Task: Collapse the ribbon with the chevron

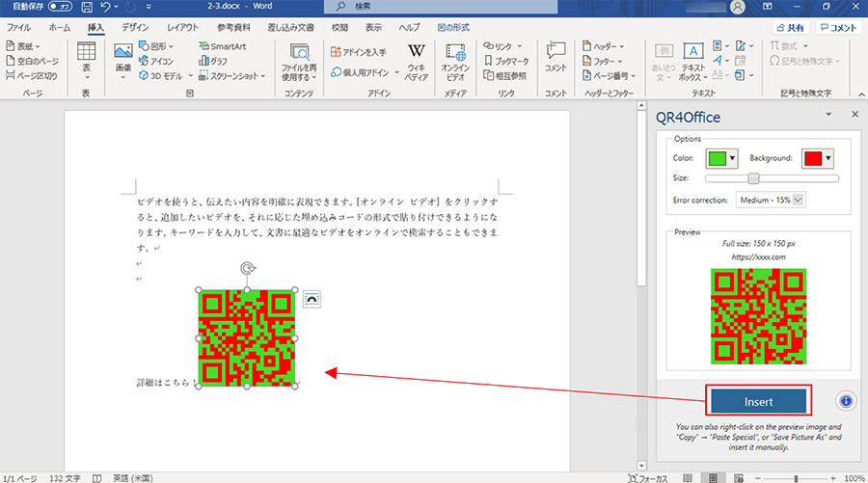Action: coord(861,94)
